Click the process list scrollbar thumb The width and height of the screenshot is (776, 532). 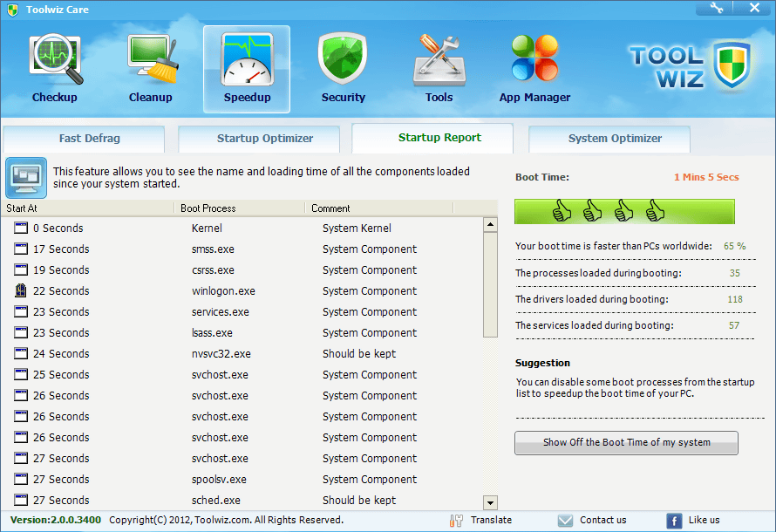click(490, 284)
